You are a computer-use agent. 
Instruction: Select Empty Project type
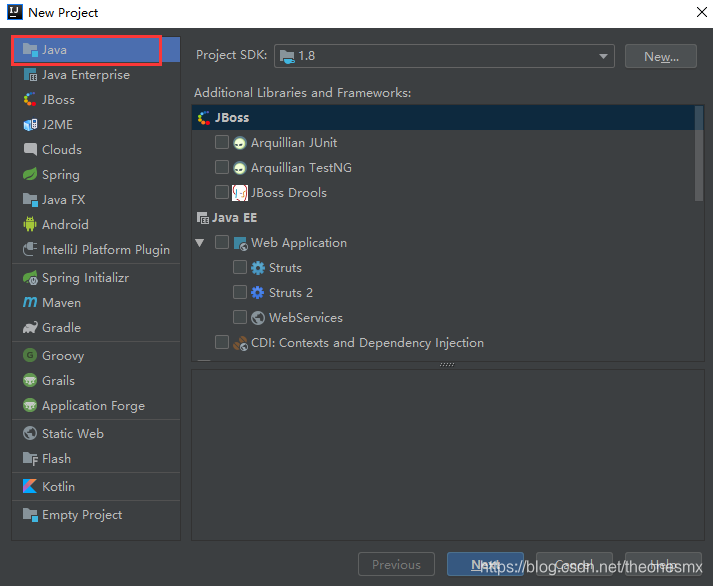96,515
